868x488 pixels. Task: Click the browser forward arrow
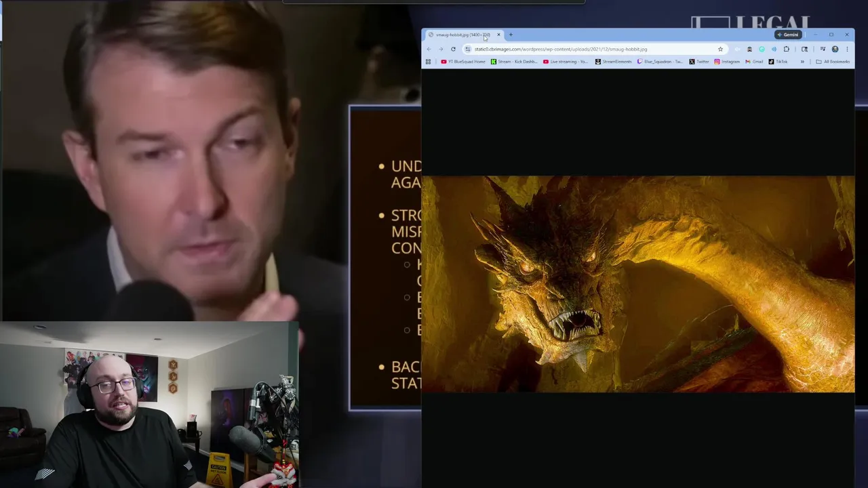click(441, 49)
